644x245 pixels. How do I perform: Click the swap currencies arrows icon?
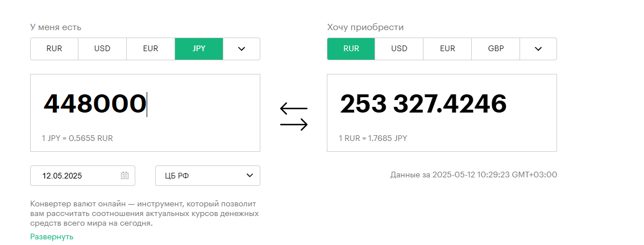[294, 117]
